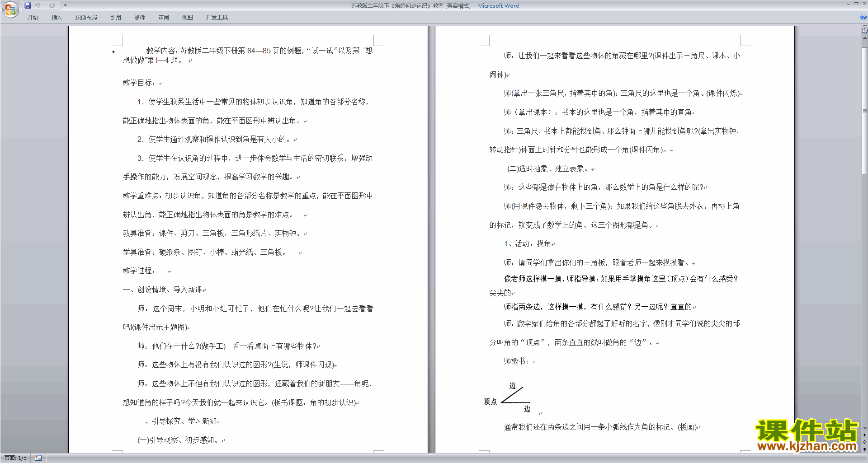
Task: Select the 审阅 ribbon tab
Action: click(164, 18)
